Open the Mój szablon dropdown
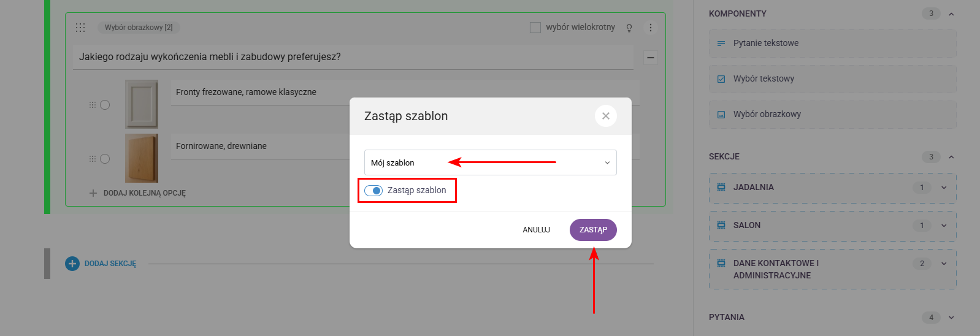 (490, 162)
